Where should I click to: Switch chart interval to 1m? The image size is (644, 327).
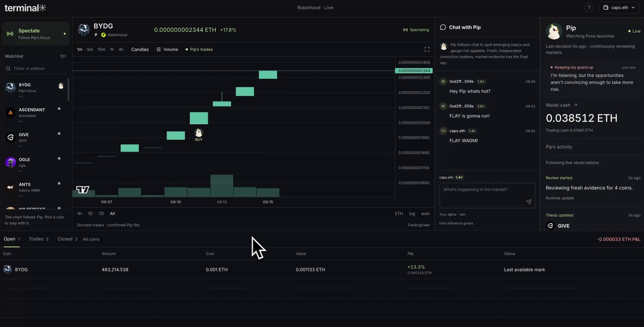click(79, 49)
